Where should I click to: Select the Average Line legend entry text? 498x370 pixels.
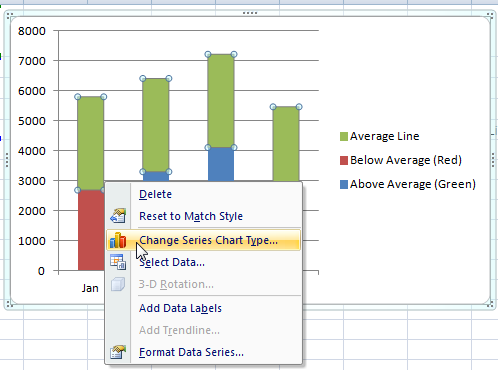tap(384, 136)
